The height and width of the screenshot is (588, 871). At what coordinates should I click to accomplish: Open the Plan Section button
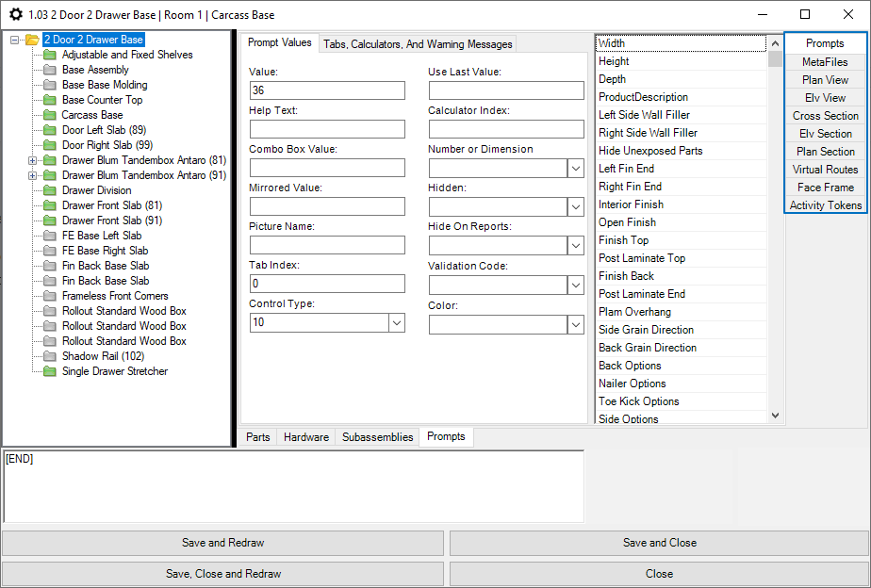click(x=825, y=152)
